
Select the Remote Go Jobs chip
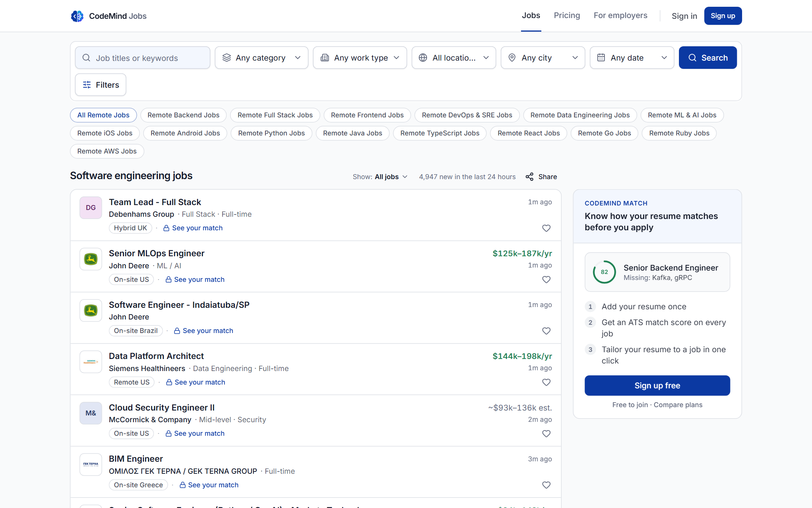click(604, 133)
